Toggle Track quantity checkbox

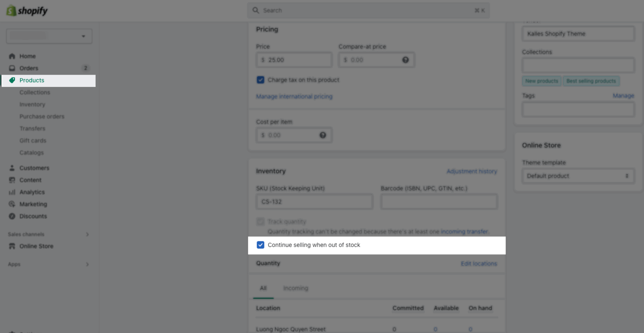[x=261, y=221]
